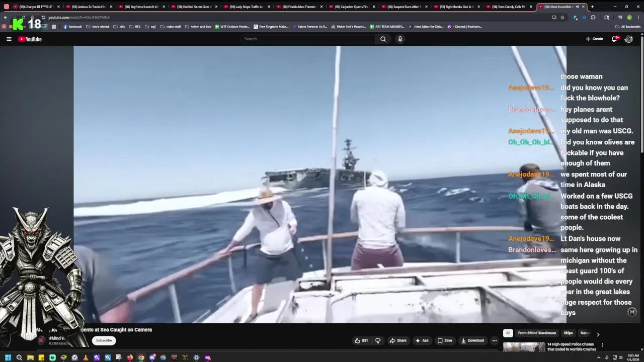Subscribe to the #Mind Warehouse channel
The width and height of the screenshot is (644, 362).
pos(104,340)
